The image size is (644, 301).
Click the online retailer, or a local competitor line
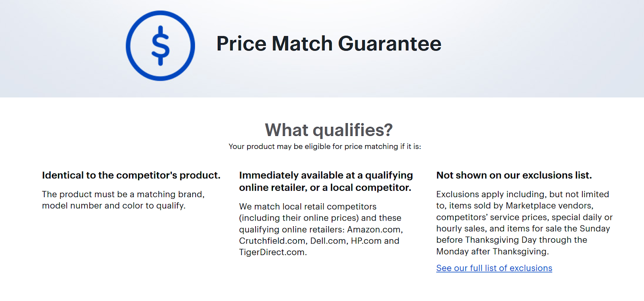(325, 188)
